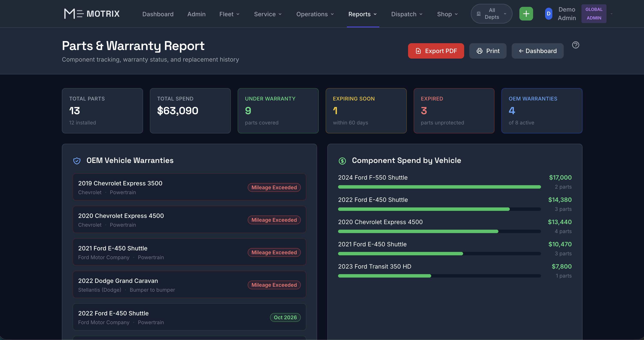Select the Oct 2026 warranty status badge
This screenshot has height=340, width=644.
285,317
